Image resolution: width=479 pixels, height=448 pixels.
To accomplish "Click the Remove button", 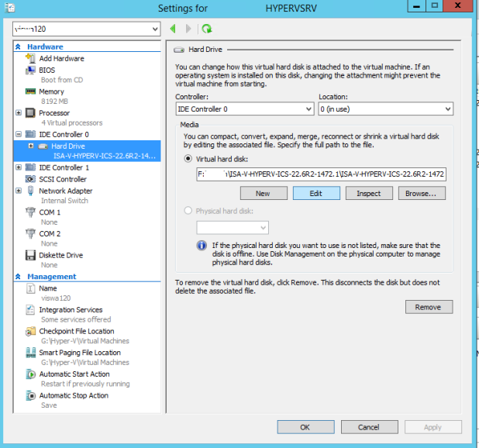I will coord(429,307).
